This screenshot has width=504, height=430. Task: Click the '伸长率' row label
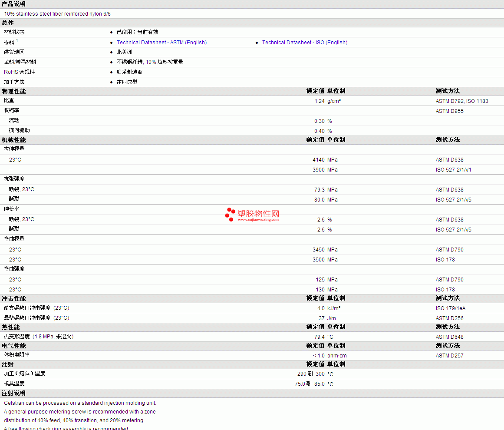pyautogui.click(x=12, y=209)
